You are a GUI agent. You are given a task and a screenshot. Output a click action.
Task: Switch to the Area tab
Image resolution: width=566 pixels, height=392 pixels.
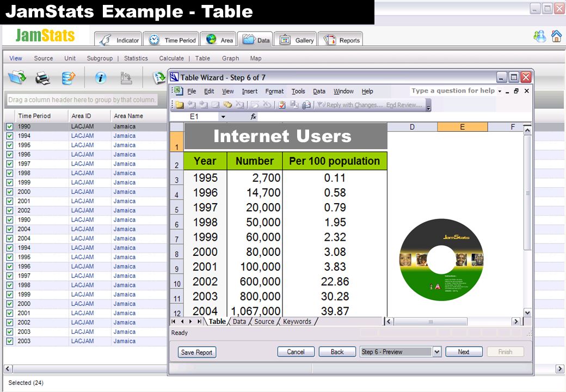[218, 39]
